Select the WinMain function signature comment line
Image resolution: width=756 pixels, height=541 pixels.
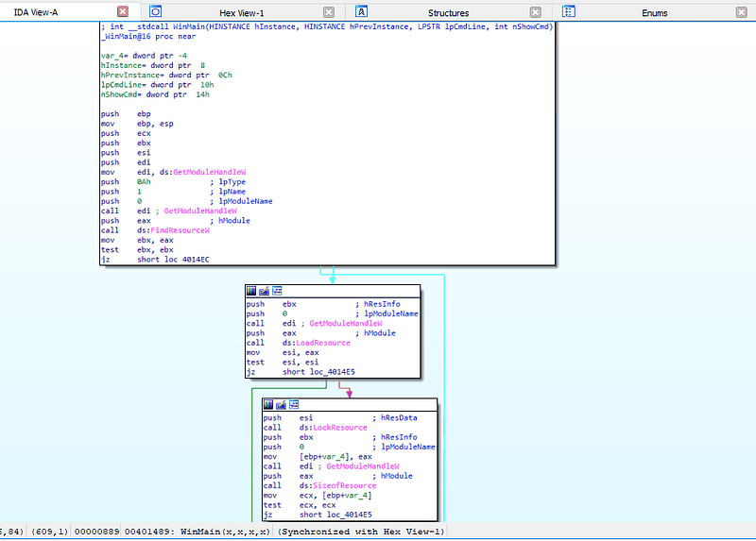(327, 26)
